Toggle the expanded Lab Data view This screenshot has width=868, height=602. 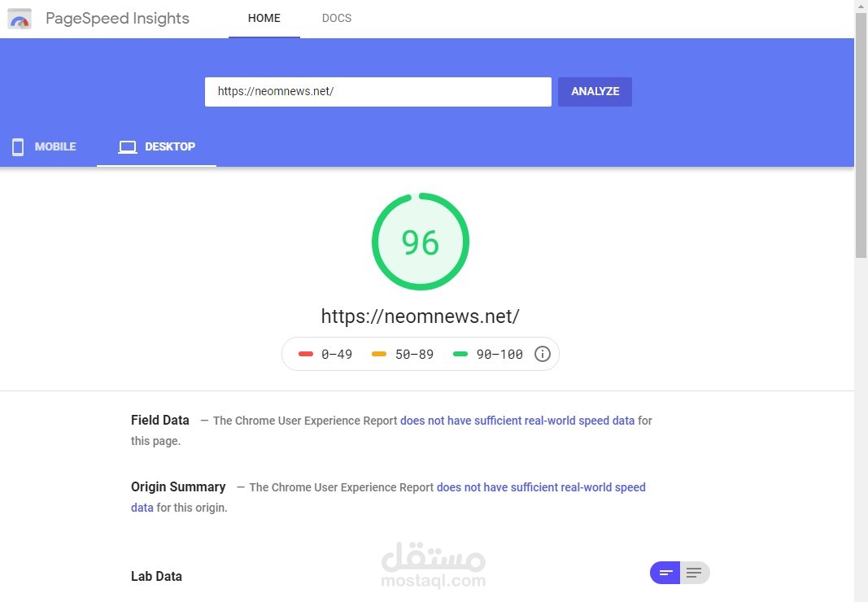click(695, 573)
